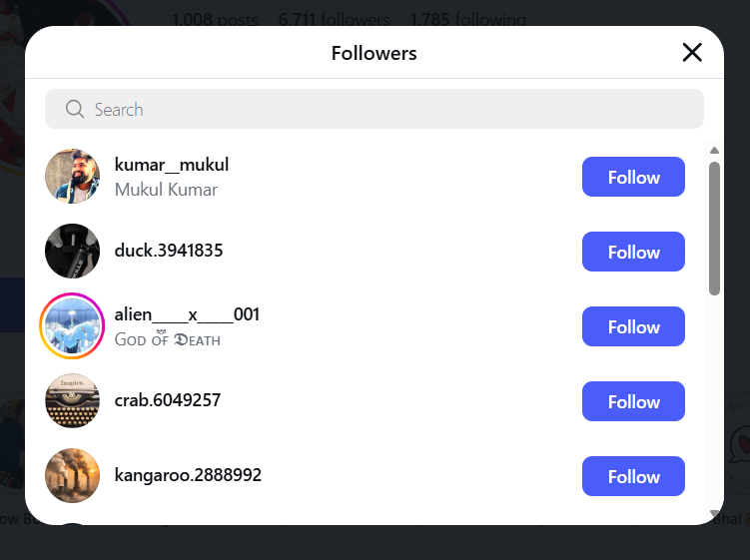The width and height of the screenshot is (750, 560).
Task: Click the search magnifier icon
Action: (x=74, y=110)
